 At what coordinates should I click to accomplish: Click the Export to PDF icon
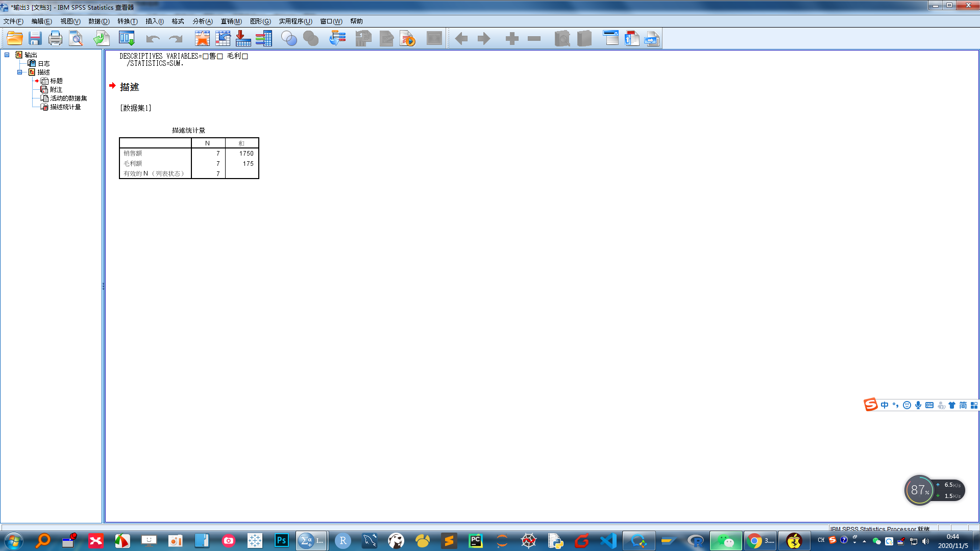631,38
